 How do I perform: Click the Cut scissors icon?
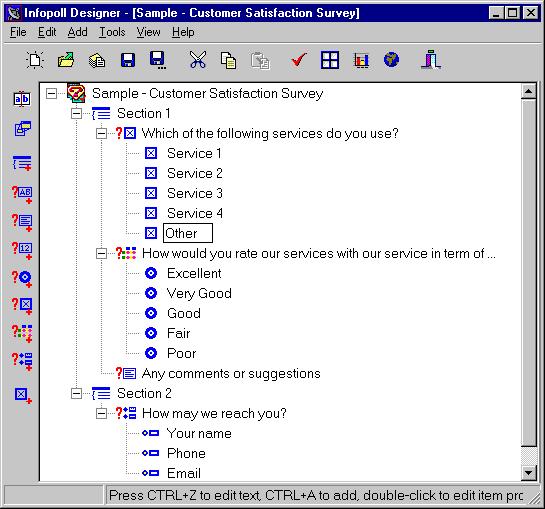tap(198, 60)
